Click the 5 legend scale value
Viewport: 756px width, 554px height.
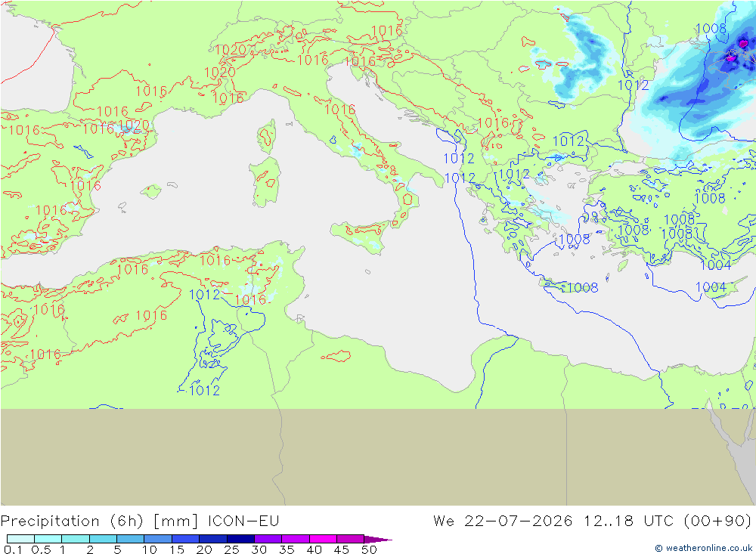117,549
